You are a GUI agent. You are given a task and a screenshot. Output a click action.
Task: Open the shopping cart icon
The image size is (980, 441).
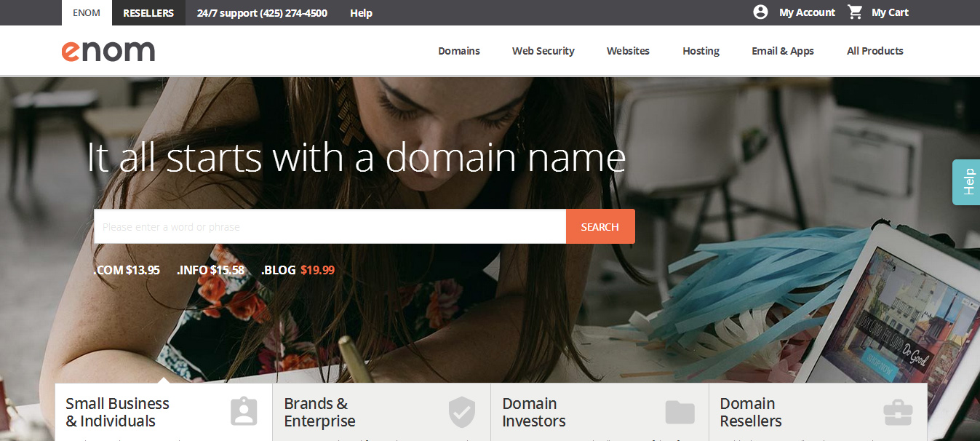pos(855,12)
